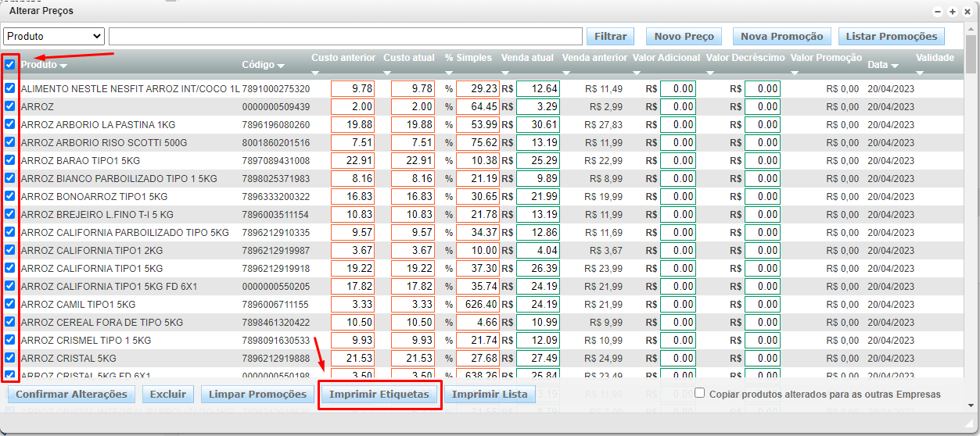
Task: Click the Data column sort arrow
Action: (x=894, y=66)
